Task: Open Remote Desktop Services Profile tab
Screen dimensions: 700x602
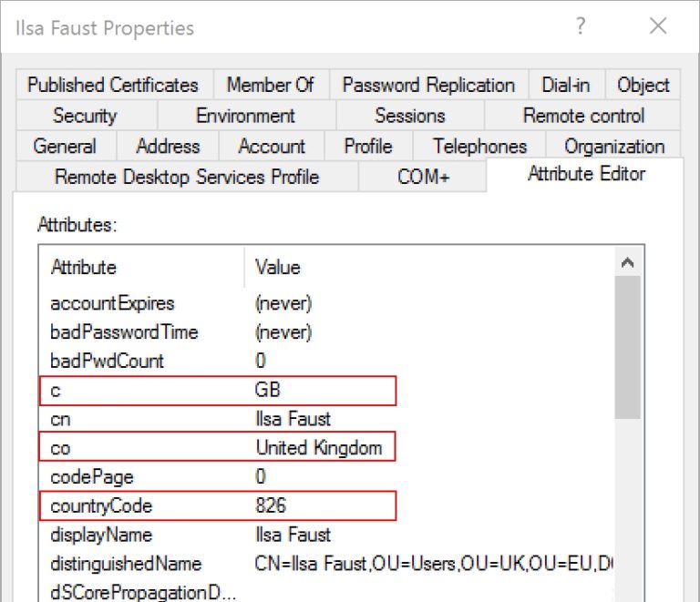Action: coord(187,177)
